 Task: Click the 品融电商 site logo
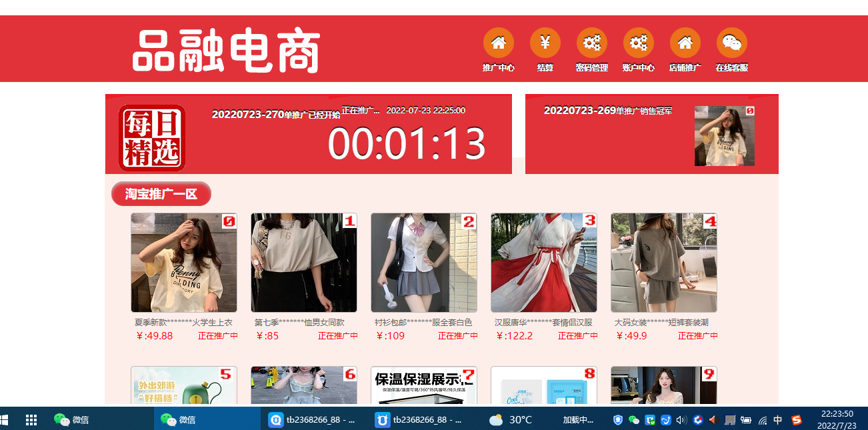[227, 50]
